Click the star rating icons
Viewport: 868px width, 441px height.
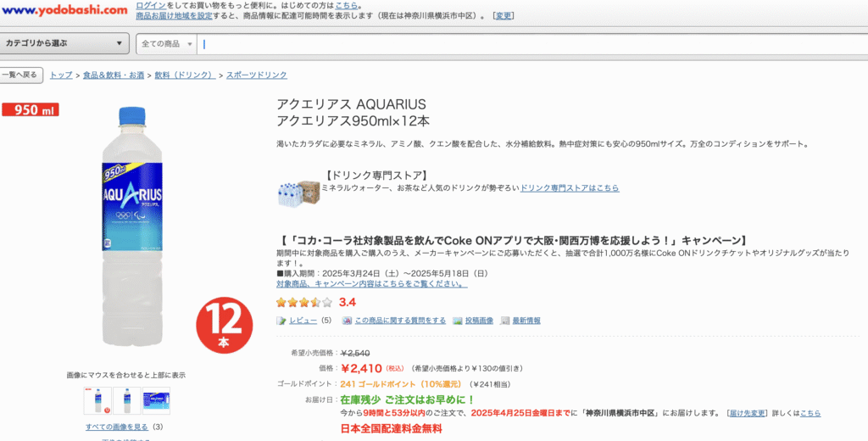(x=304, y=303)
